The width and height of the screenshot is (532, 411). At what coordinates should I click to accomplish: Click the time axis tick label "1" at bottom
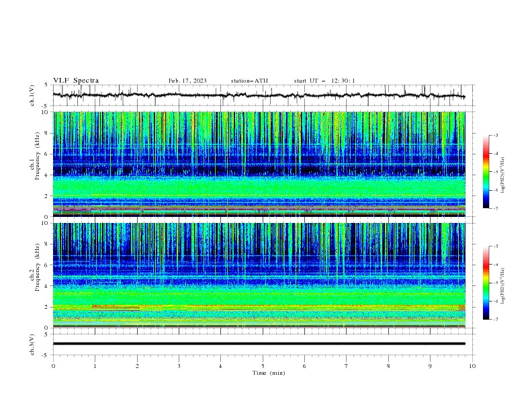pos(95,366)
